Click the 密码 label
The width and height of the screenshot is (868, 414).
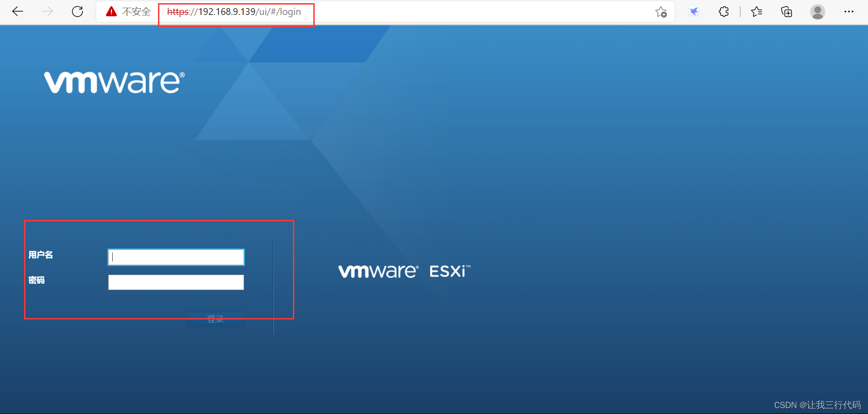[37, 280]
